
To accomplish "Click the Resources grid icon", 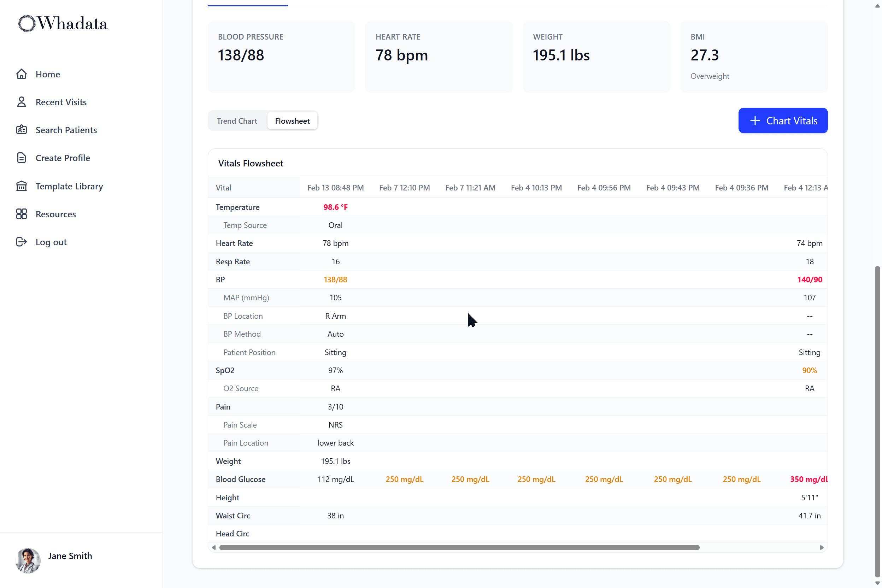I will coord(22,214).
